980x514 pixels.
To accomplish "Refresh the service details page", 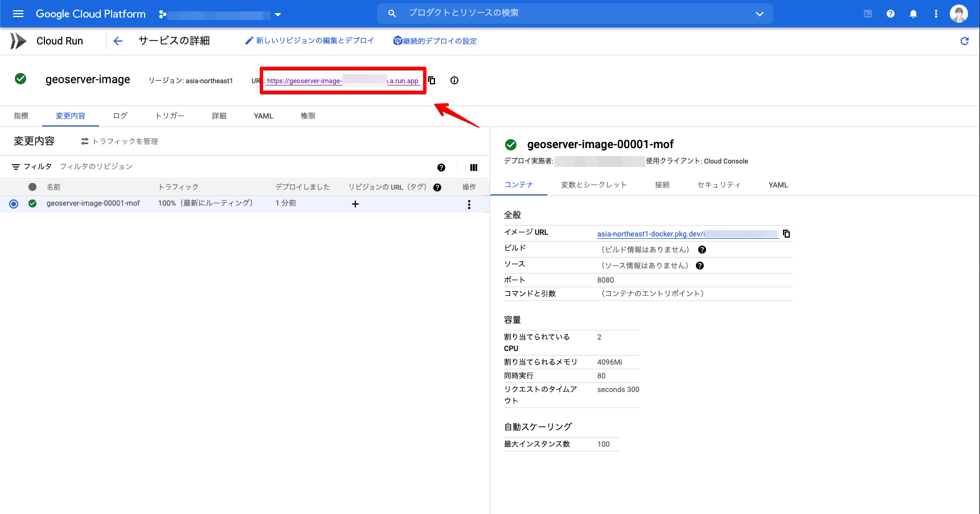I will [965, 41].
